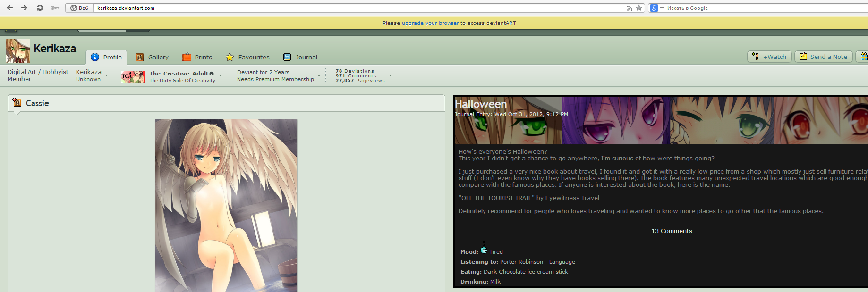The width and height of the screenshot is (868, 292).
Task: Click the +Watch button
Action: pyautogui.click(x=769, y=57)
